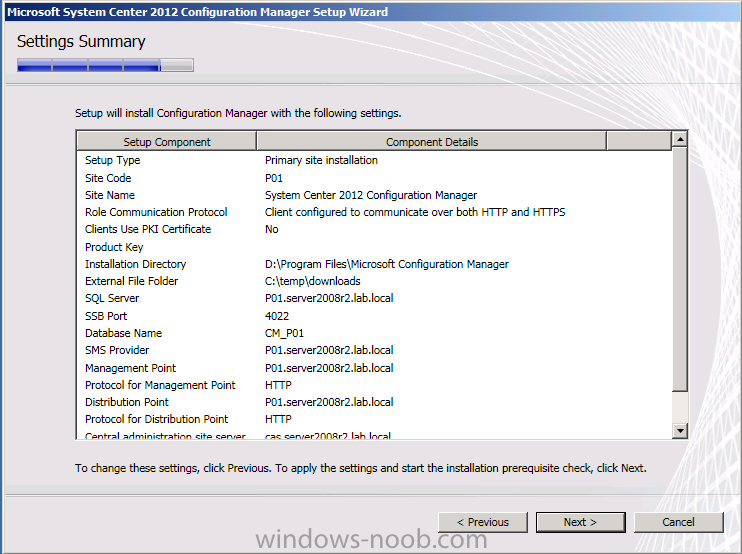The width and height of the screenshot is (742, 554).
Task: Go back with the Previous button
Action: (x=483, y=522)
